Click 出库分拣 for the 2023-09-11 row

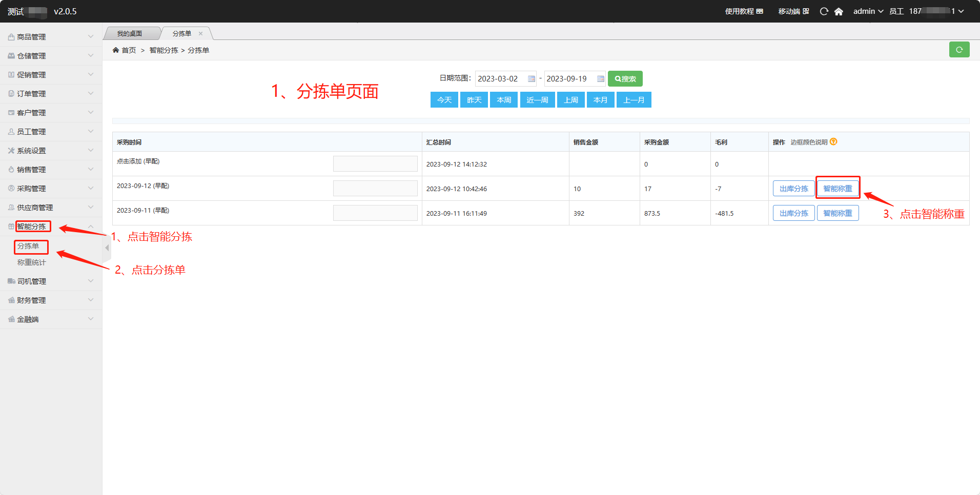(x=793, y=213)
